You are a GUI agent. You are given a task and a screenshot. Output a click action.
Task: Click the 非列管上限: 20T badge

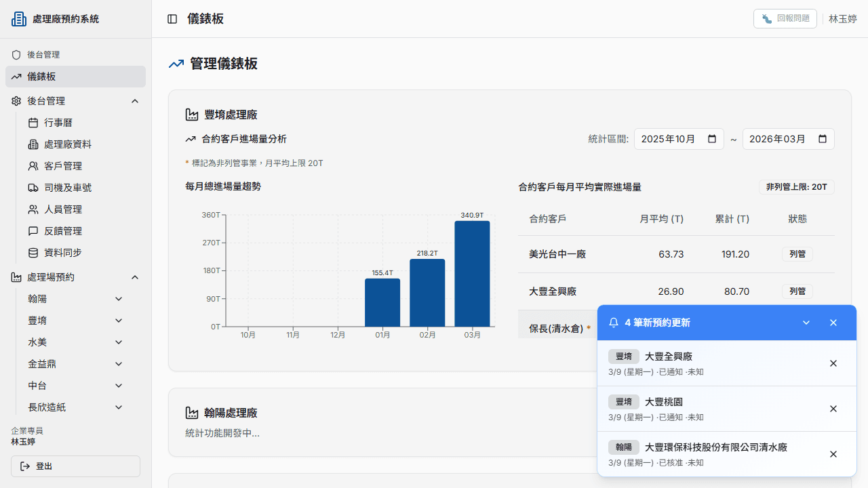coord(797,187)
